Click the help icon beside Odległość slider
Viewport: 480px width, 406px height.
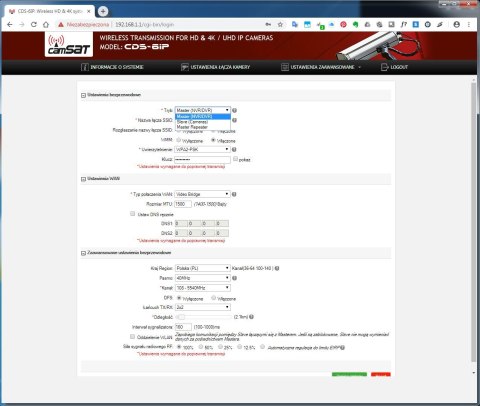tap(251, 317)
